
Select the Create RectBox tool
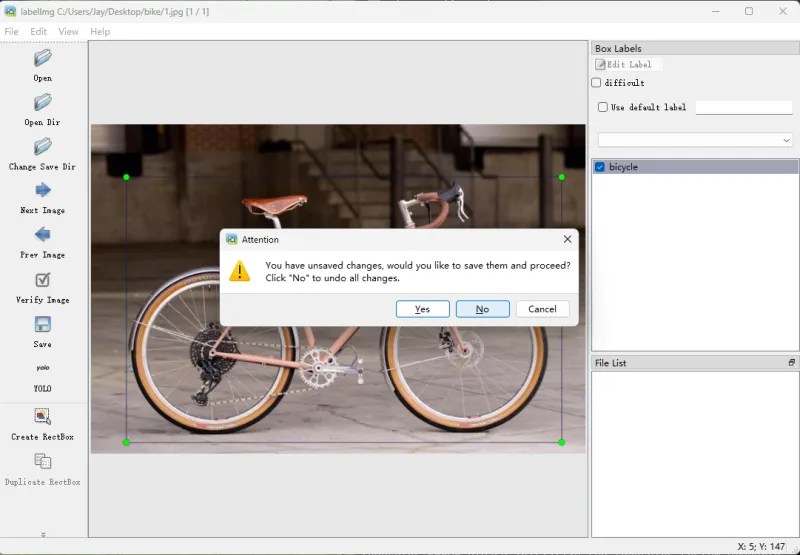[42, 417]
